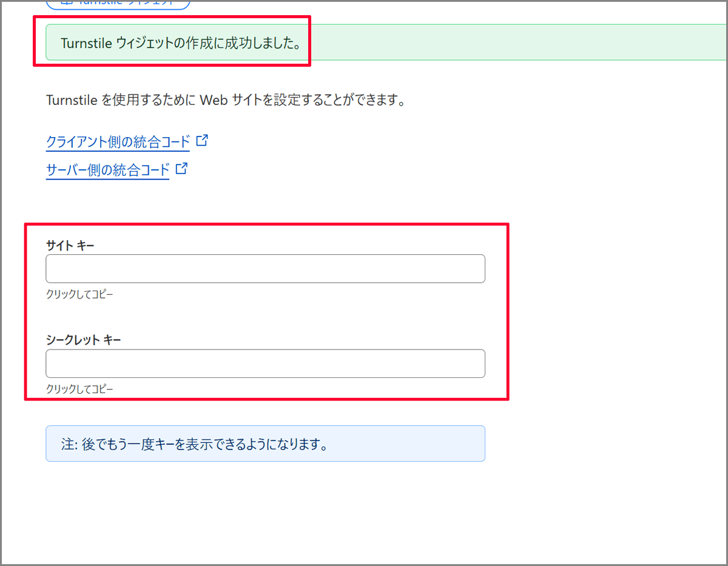Click the シークレット キー label
This screenshot has height=566, width=728.
tap(84, 340)
